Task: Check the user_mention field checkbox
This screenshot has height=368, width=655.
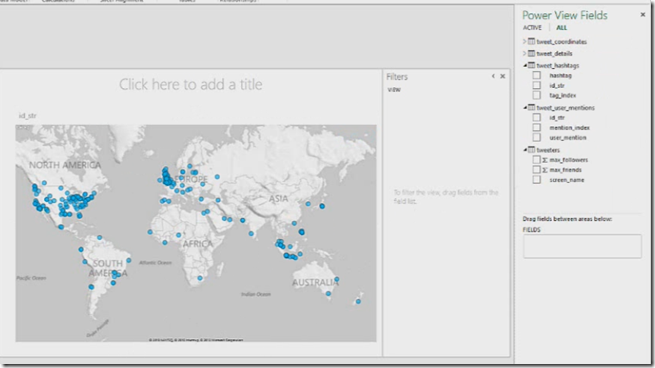Action: (536, 137)
